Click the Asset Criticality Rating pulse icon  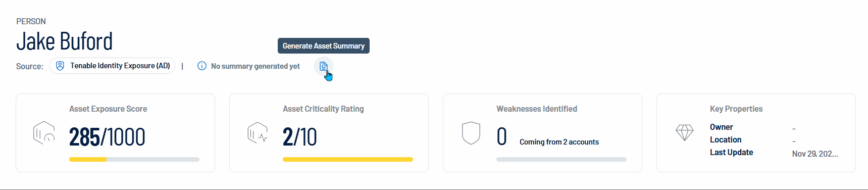click(258, 133)
